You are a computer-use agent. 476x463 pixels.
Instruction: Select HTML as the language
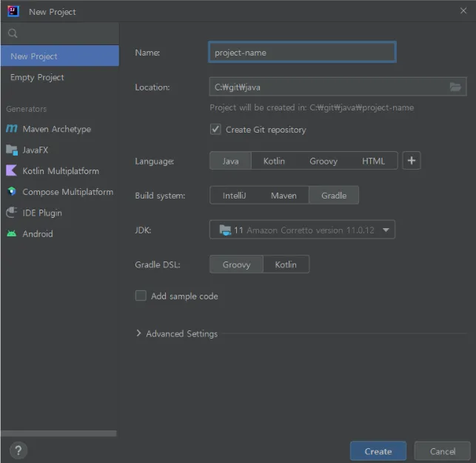(373, 161)
